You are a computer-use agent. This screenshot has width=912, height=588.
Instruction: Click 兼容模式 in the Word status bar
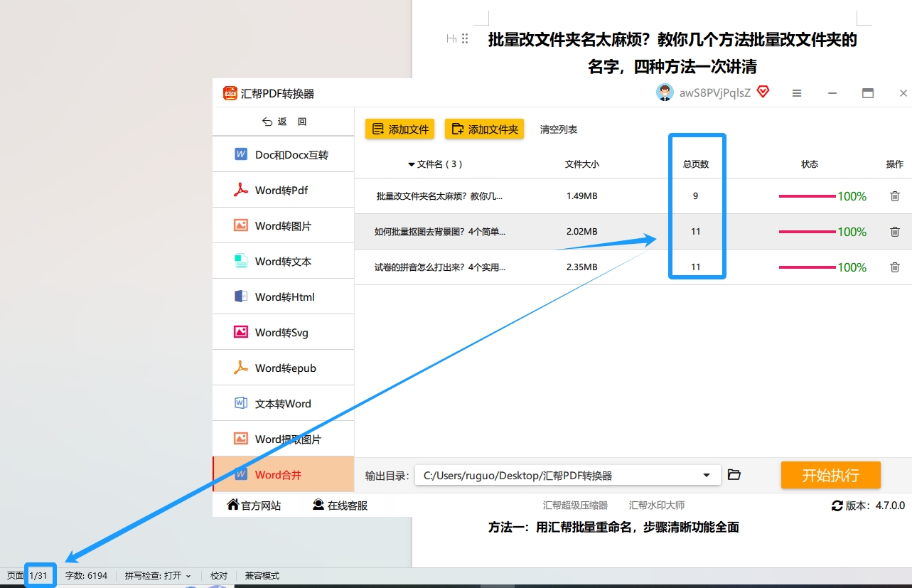tap(262, 576)
